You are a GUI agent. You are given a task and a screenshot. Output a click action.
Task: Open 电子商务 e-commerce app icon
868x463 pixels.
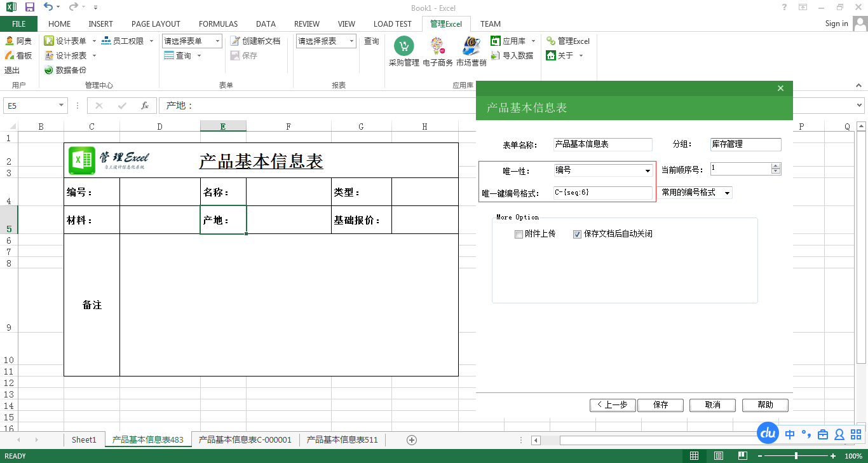tap(437, 46)
